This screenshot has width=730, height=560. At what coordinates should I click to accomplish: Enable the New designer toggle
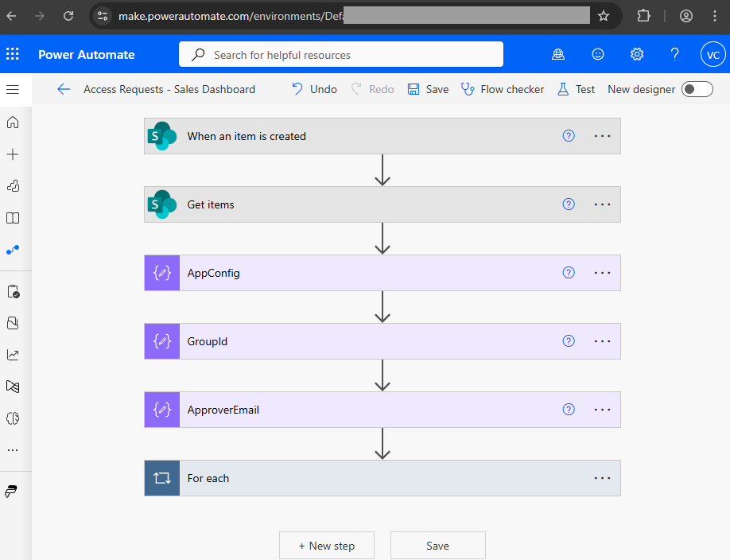[697, 89]
